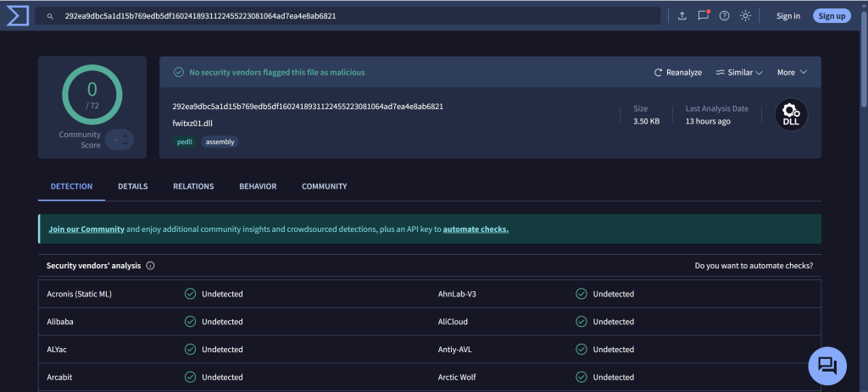This screenshot has width=868, height=392.
Task: Click the Antiy-AVL undetected check icon
Action: pyautogui.click(x=581, y=350)
